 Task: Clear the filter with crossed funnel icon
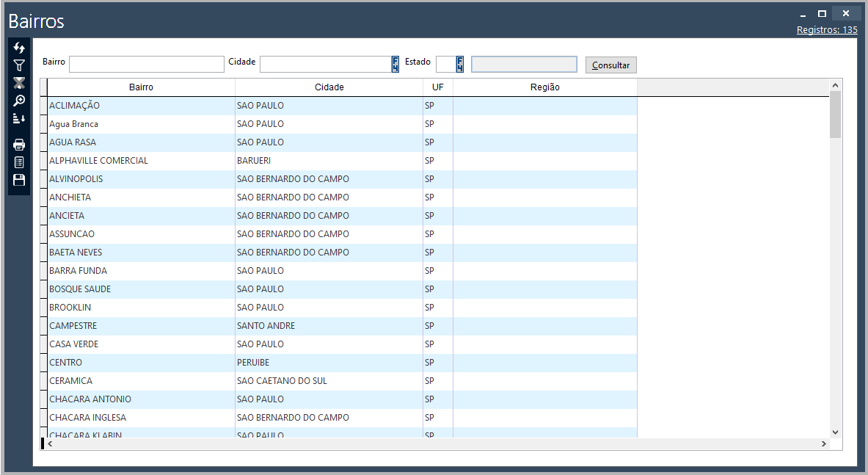tap(19, 83)
